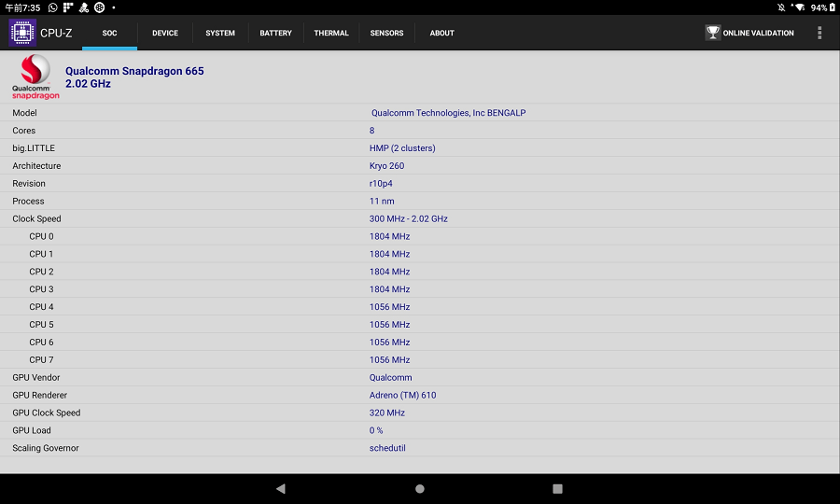
Task: Open the ABOUT tab
Action: coord(442,34)
